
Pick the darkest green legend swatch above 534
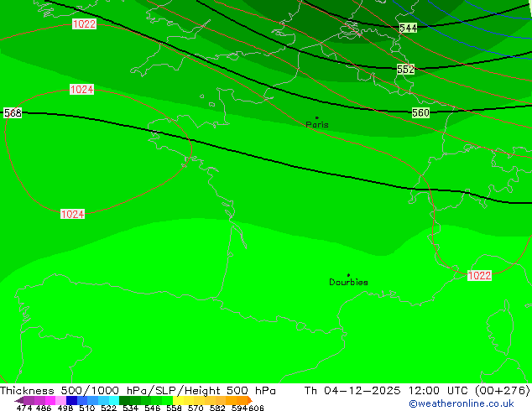[x=124, y=400]
